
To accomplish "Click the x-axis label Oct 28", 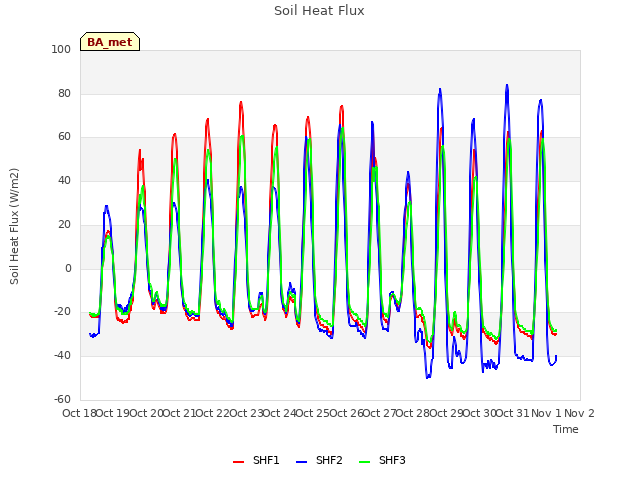I will point(413,413).
